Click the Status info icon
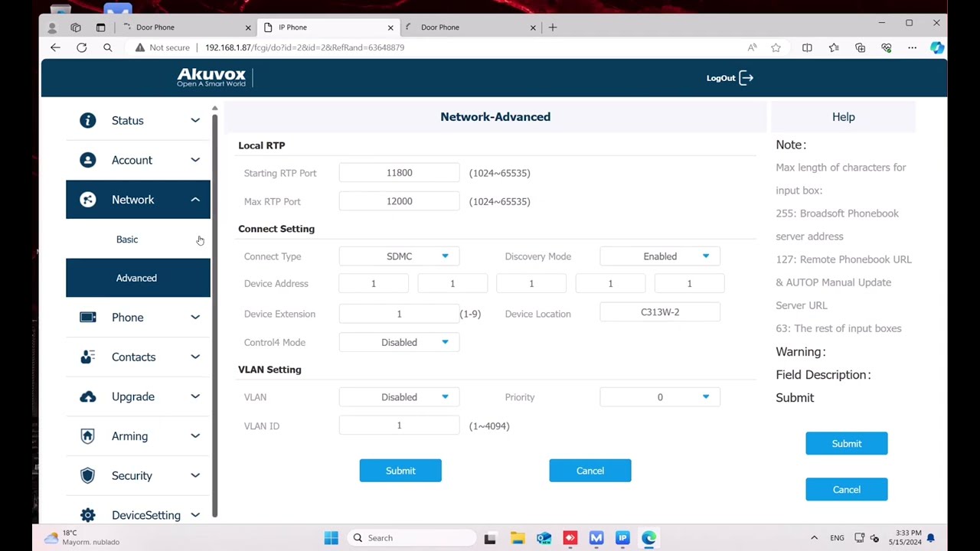Viewport: 980px width, 551px height. [x=88, y=120]
